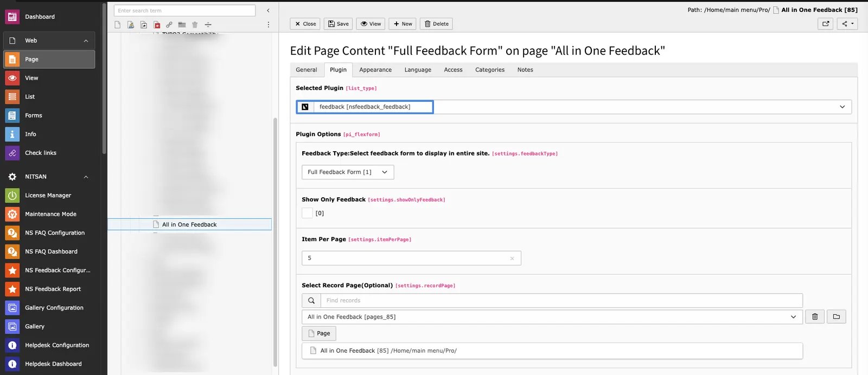Open NS Feedback Configuration star icon
Screen dimensions: 868x375
pos(12,270)
